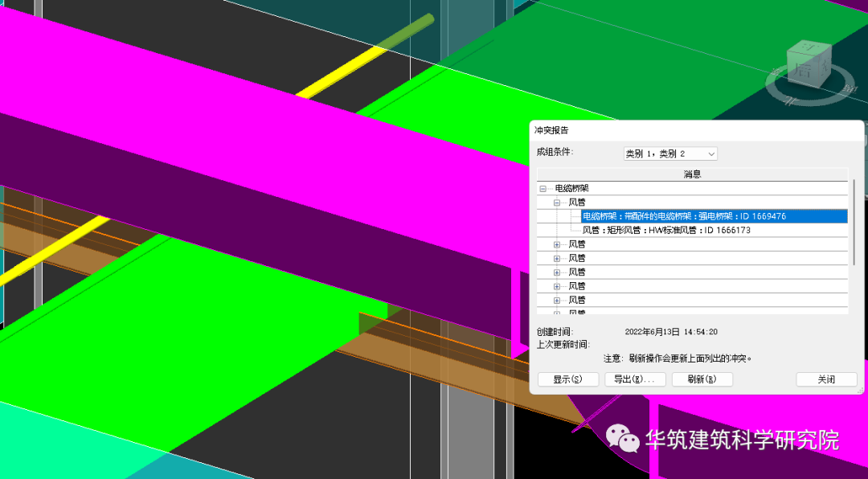Click the creation time 2022年6月13日 14:54:20
868x479 pixels.
(x=671, y=332)
